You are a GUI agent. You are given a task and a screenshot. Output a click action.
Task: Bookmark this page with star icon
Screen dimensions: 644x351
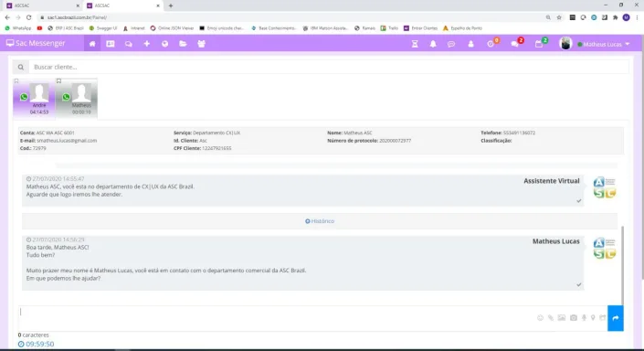[559, 17]
